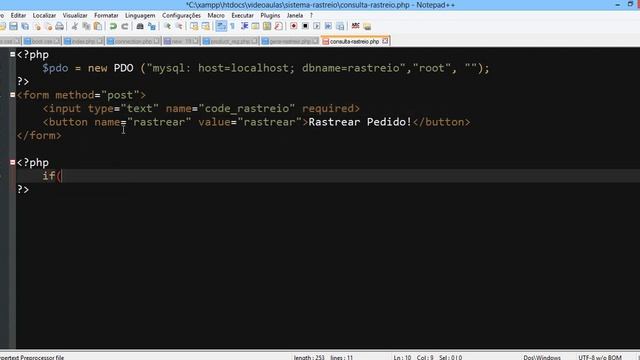Click the Save All toolbar icon

(x=25, y=27)
